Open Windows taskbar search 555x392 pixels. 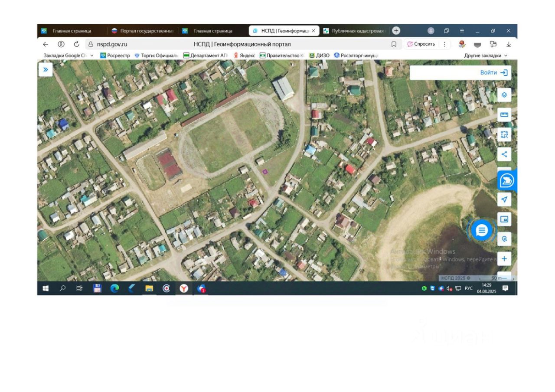click(62, 288)
